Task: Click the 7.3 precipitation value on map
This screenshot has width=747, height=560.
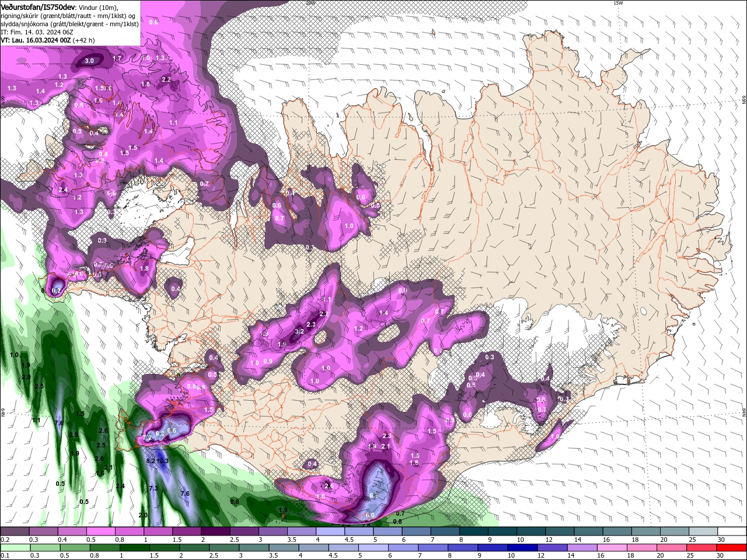Action: click(x=153, y=488)
